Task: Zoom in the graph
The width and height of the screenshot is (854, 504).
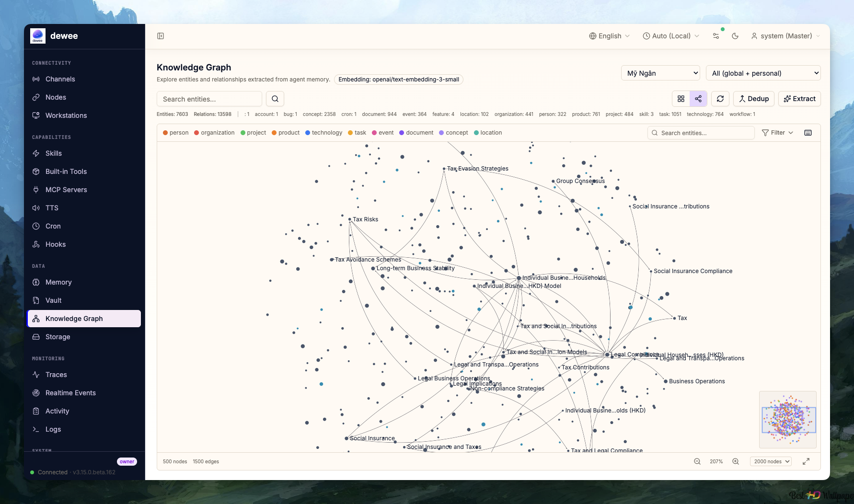Action: pos(736,461)
